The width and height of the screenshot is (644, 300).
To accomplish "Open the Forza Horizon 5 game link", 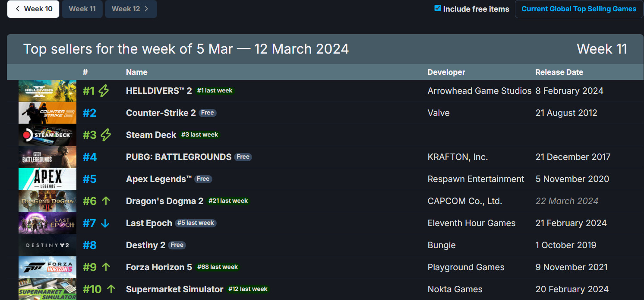I will click(x=159, y=267).
